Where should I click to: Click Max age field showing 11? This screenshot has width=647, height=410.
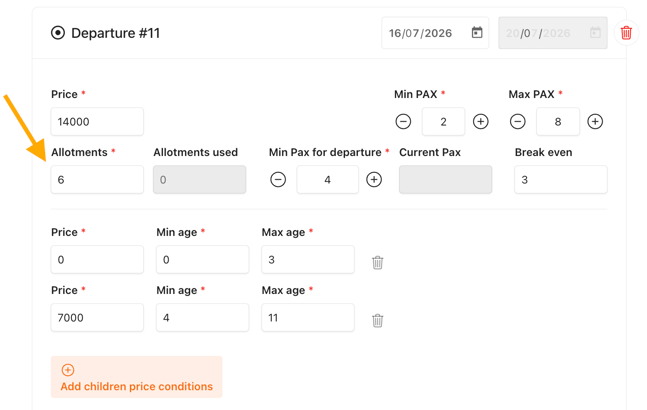click(x=308, y=318)
